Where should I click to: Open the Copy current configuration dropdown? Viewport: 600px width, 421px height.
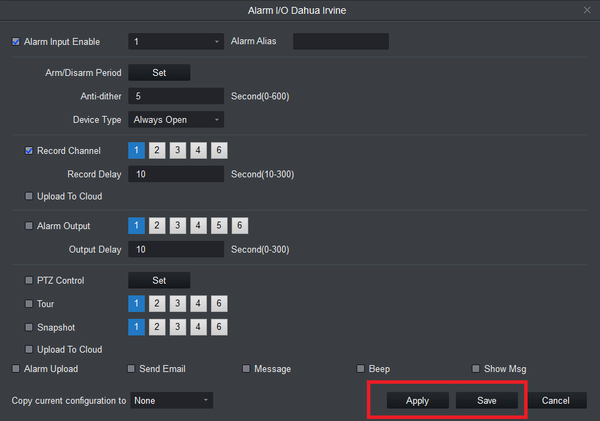172,401
